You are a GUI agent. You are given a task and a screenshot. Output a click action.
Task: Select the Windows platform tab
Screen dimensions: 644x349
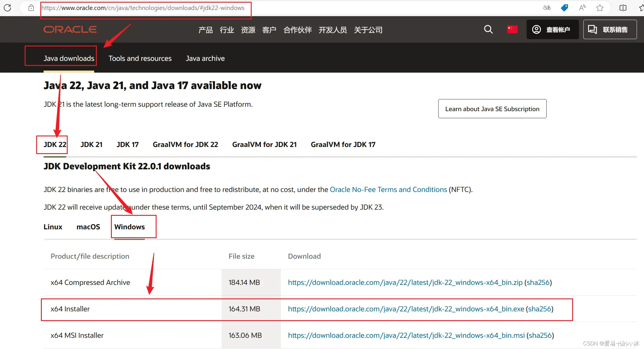pos(130,226)
